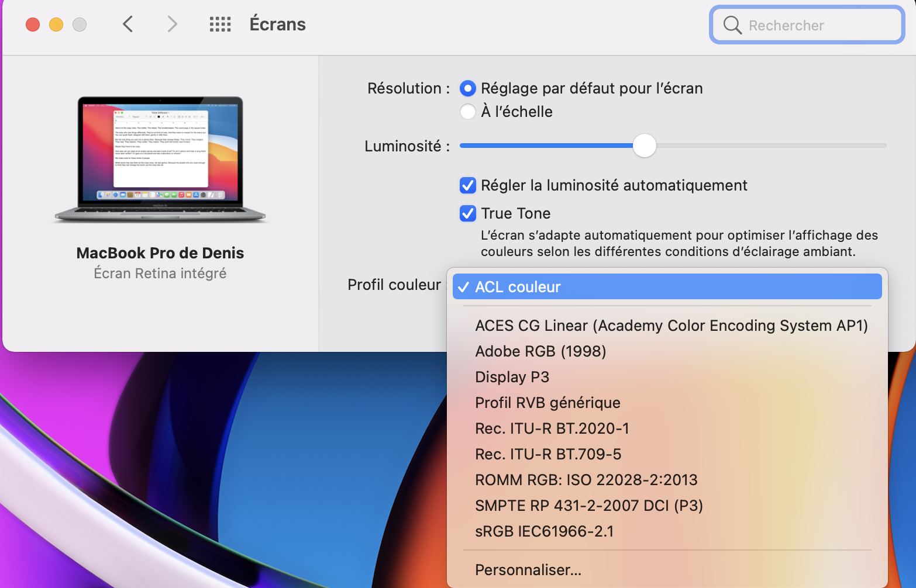Click the Luminosité slider knob
The width and height of the screenshot is (916, 588).
click(x=645, y=146)
